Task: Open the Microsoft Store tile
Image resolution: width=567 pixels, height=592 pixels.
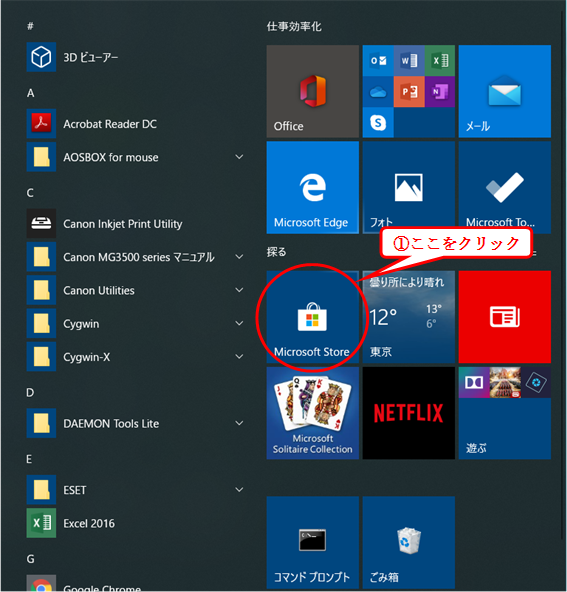Action: 313,317
